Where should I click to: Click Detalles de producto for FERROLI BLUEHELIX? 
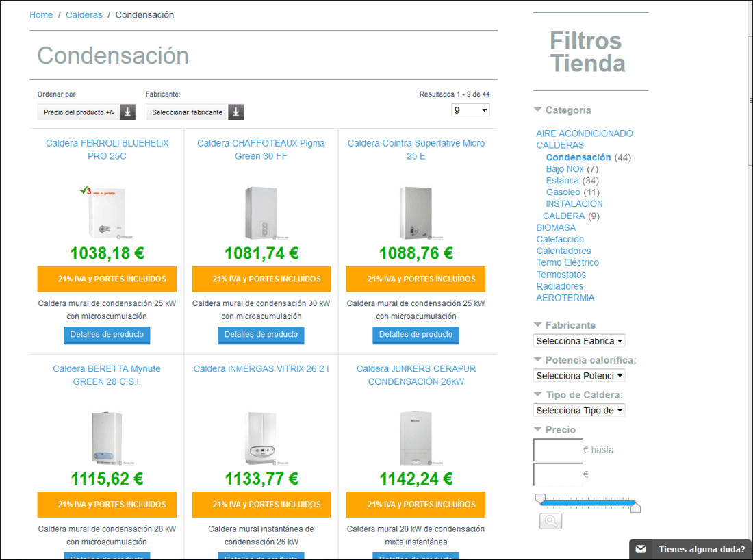tap(107, 335)
